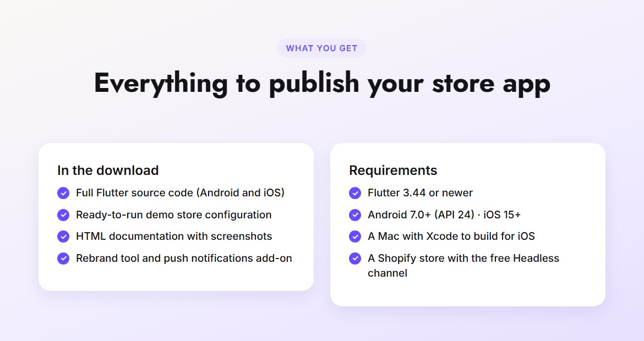The height and width of the screenshot is (341, 644).
Task: Select Flutter 3.44 or newer text
Action: tap(420, 193)
